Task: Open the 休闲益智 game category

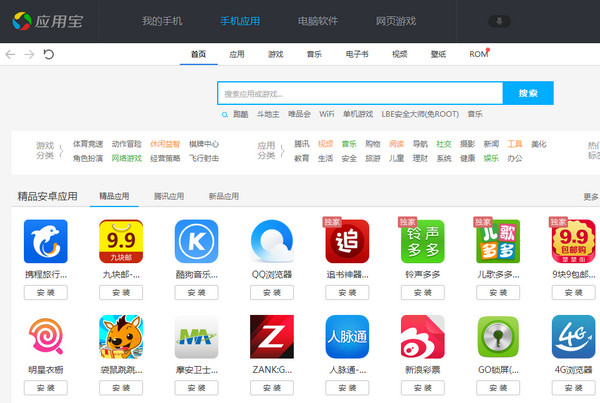Action: pyautogui.click(x=165, y=144)
